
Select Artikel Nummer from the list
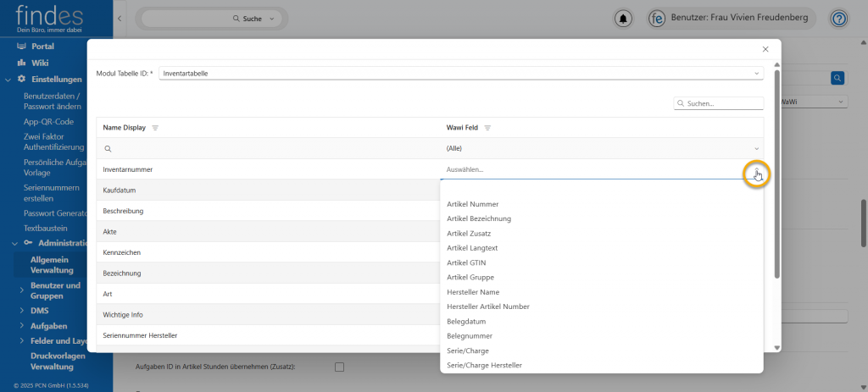pos(472,204)
